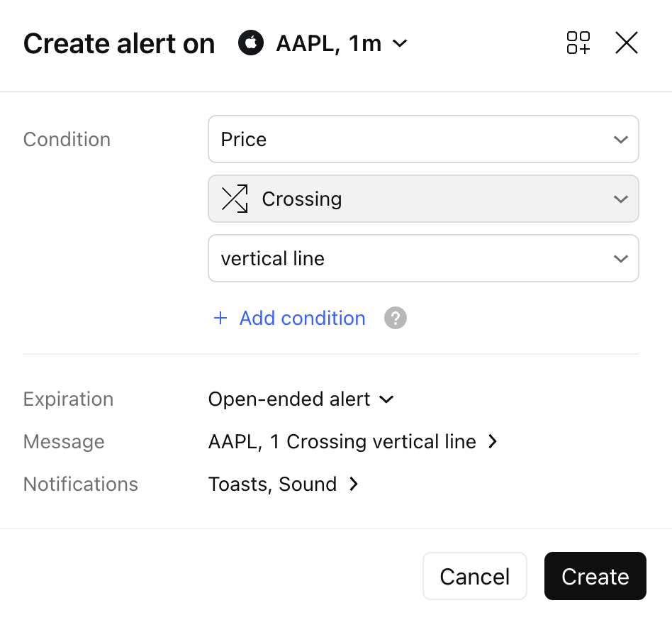Click the Apple logo symbol icon
Image resolution: width=672 pixels, height=620 pixels.
click(x=250, y=43)
